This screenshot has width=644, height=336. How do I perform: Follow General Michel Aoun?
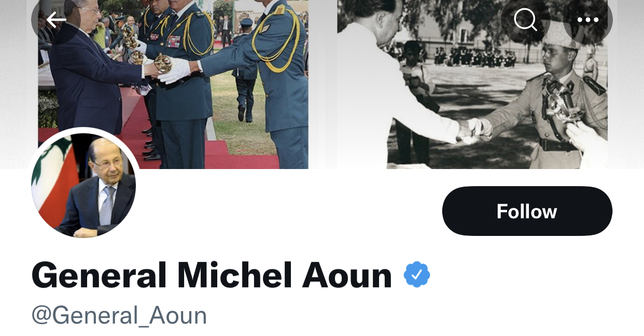(527, 211)
